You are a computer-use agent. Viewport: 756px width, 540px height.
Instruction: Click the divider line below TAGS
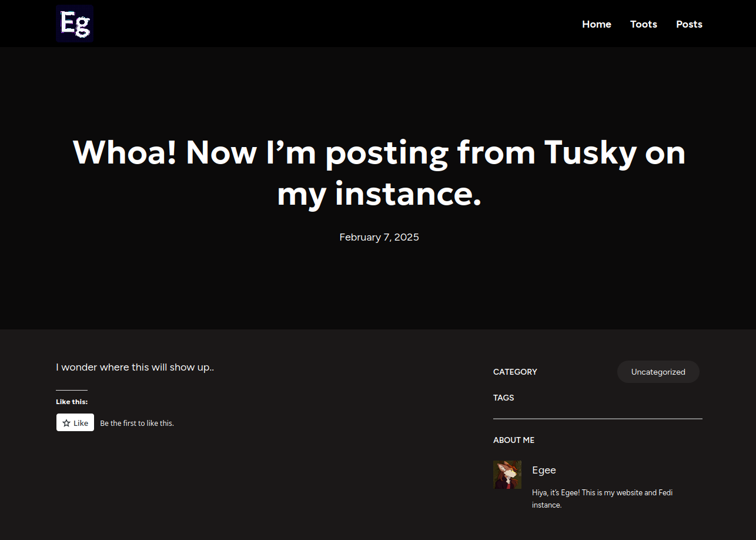[x=597, y=419]
